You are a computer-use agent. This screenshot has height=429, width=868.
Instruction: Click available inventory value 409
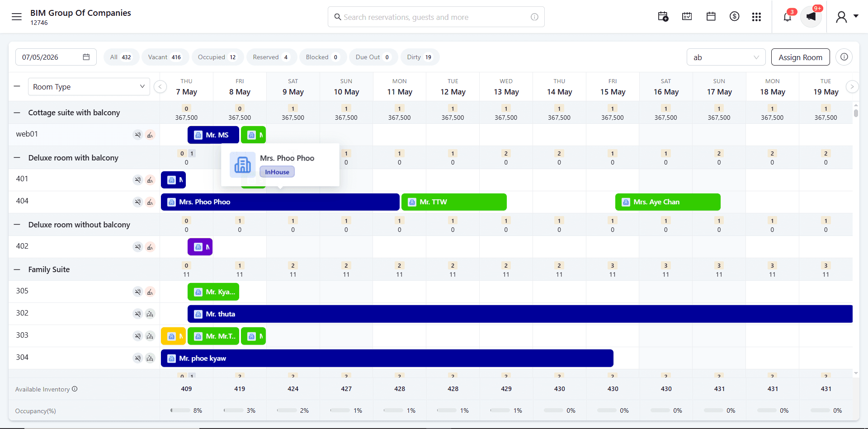[186, 389]
